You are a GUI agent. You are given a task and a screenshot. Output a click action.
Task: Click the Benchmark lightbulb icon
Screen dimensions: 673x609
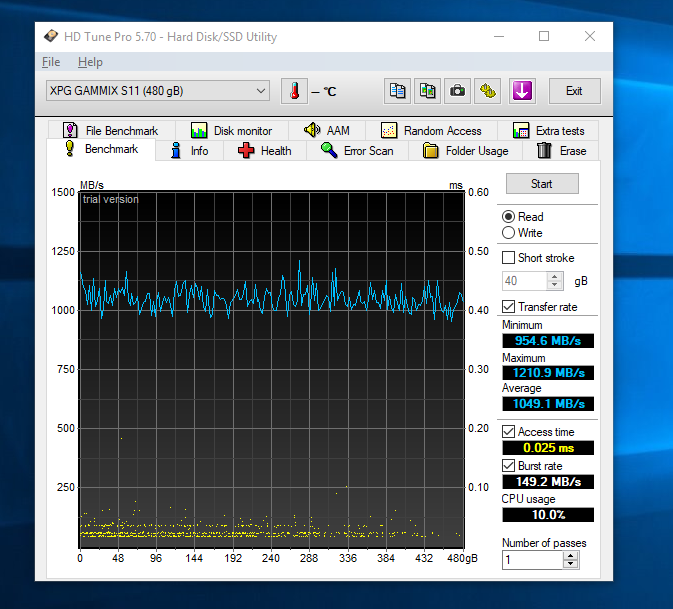point(70,148)
